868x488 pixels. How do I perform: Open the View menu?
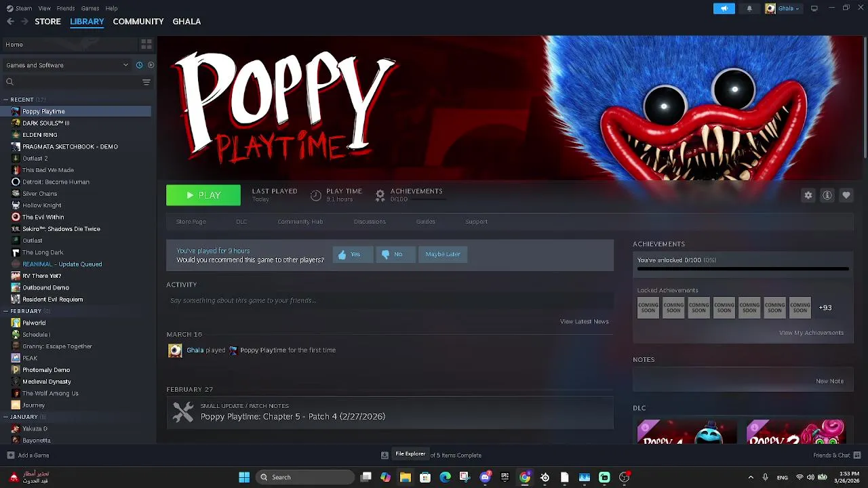click(44, 8)
